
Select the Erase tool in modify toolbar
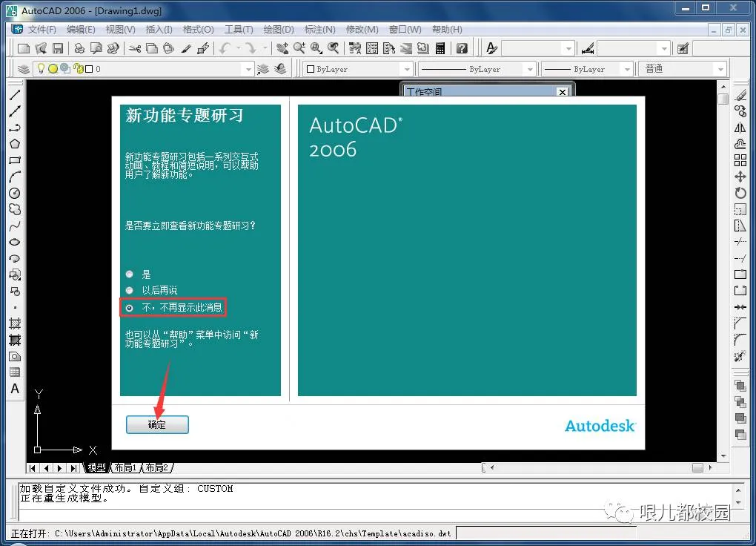pos(740,95)
